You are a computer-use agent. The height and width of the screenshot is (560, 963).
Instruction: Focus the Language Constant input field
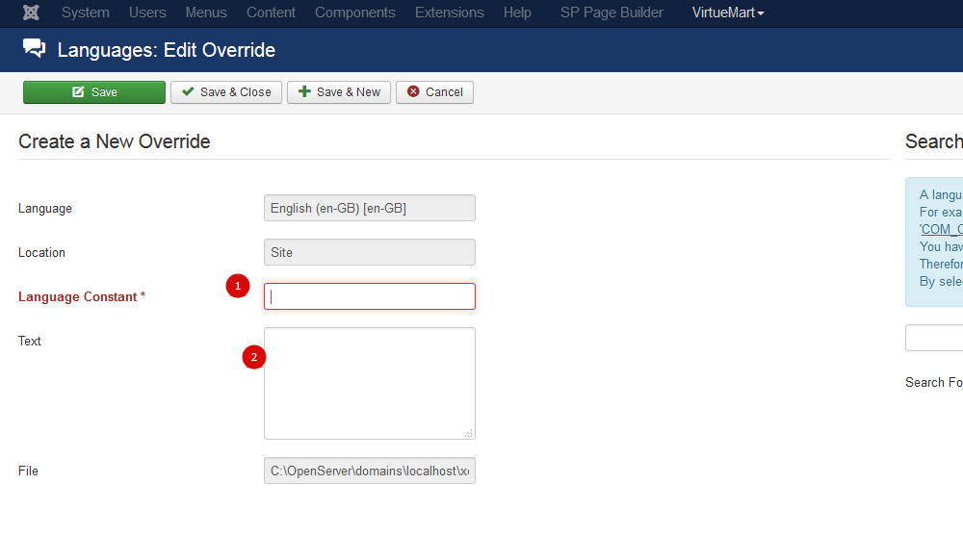370,296
